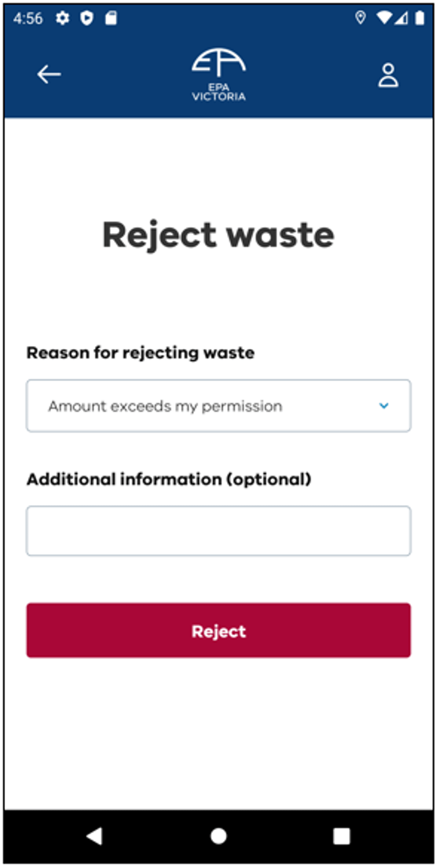The width and height of the screenshot is (440, 868).
Task: Tap the cellular signal indicator
Action: [x=402, y=19]
